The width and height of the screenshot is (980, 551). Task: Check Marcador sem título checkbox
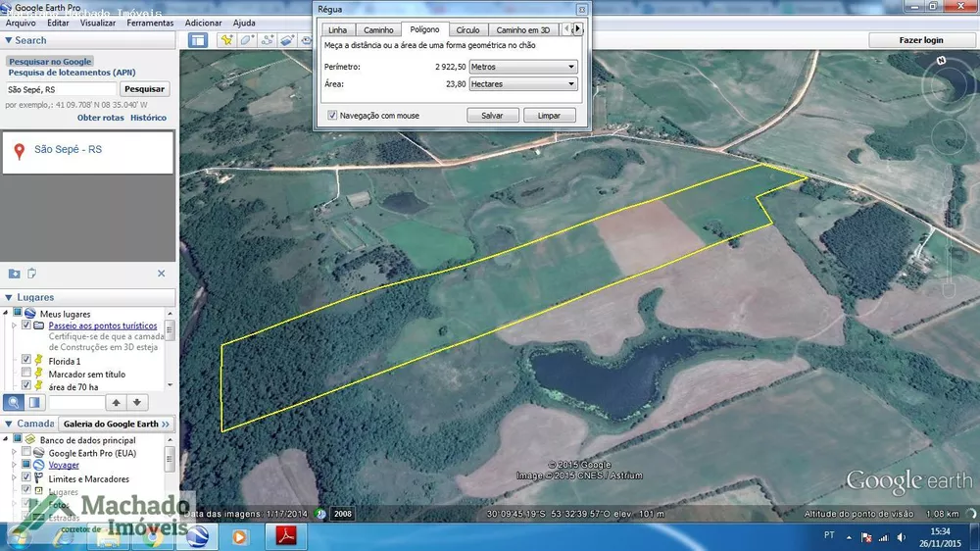click(x=26, y=373)
